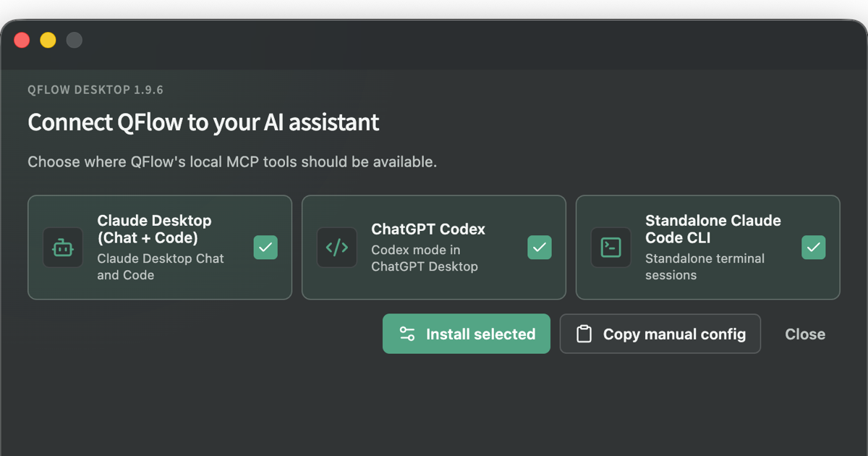The width and height of the screenshot is (868, 456).
Task: Click 'Connect QFlow to your AI assistant' heading
Action: coord(203,122)
